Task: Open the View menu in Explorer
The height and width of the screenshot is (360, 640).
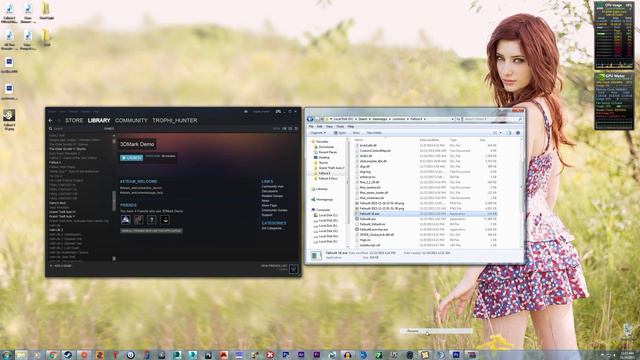Action: (329, 127)
